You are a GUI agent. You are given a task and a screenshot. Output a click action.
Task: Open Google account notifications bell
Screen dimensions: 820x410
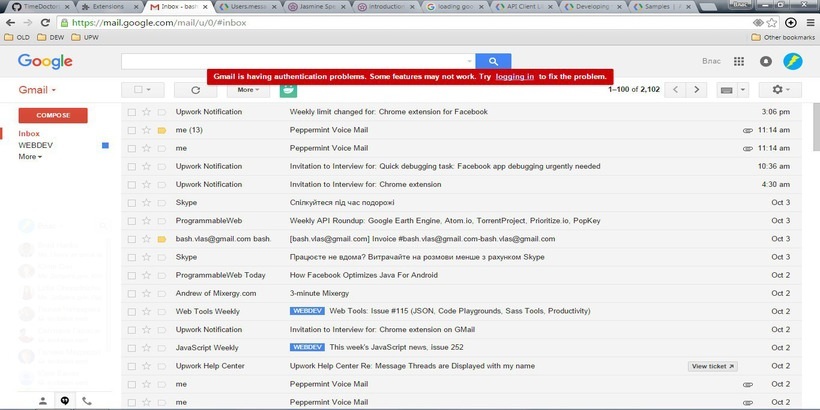click(x=766, y=61)
